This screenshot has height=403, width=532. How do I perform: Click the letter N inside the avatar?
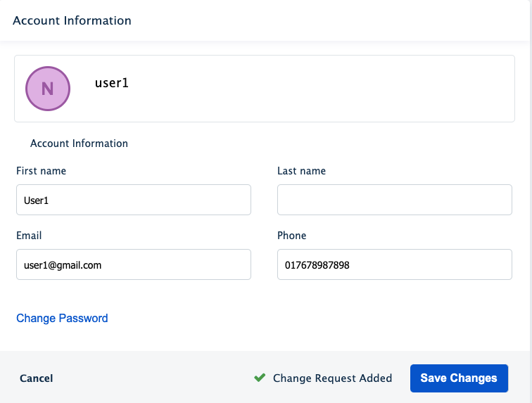tap(48, 89)
